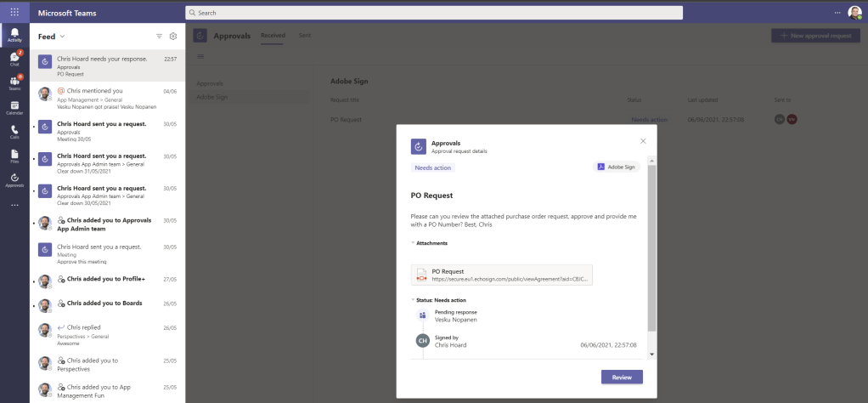This screenshot has height=403, width=868.
Task: Open Chat from the left rail
Action: [14, 59]
